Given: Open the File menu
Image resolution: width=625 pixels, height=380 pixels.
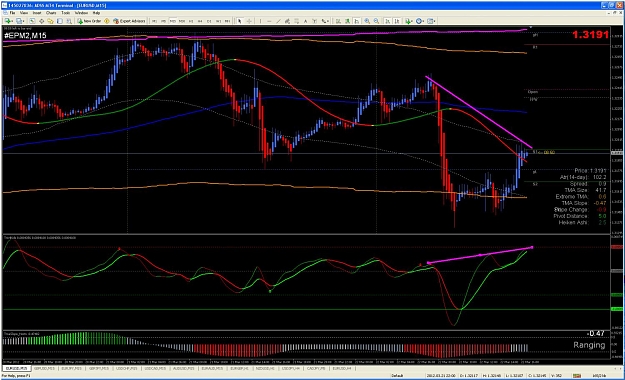Looking at the screenshot, I should tap(13, 13).
